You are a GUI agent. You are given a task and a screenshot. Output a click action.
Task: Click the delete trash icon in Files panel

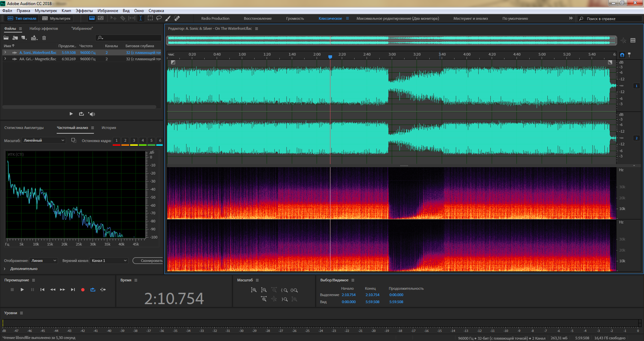pyautogui.click(x=44, y=38)
